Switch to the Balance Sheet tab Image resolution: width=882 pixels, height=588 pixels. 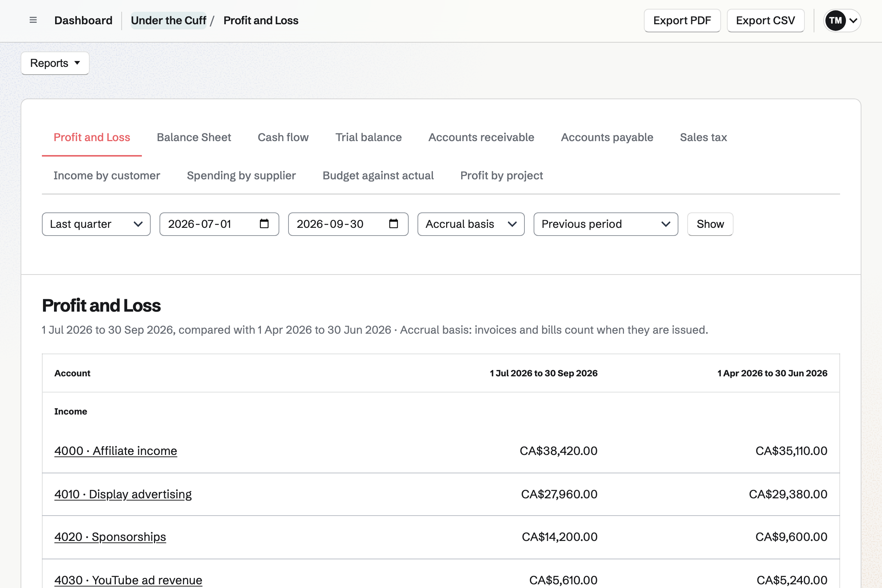click(x=194, y=137)
